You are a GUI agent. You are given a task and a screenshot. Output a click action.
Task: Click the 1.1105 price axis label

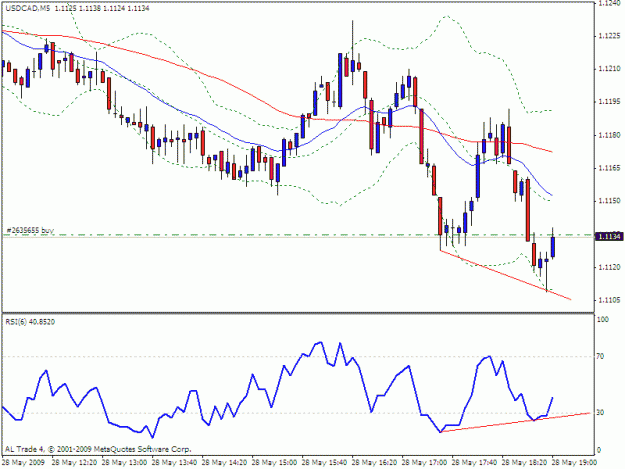click(609, 300)
